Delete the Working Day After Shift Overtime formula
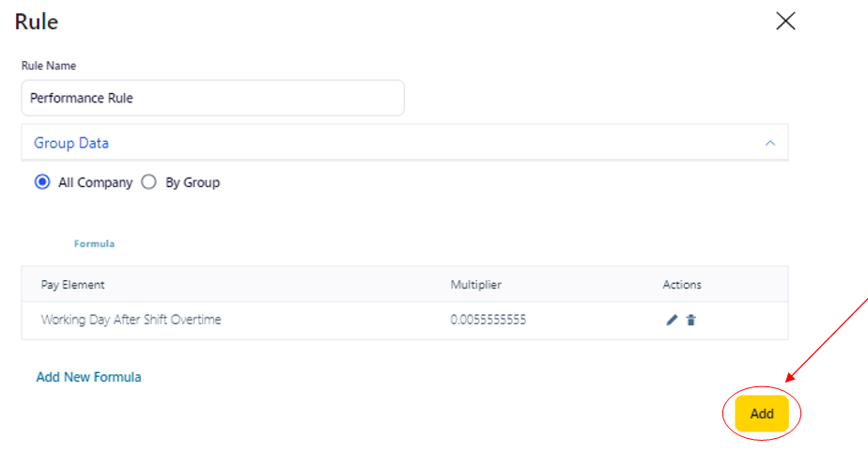This screenshot has width=868, height=454. coord(691,321)
